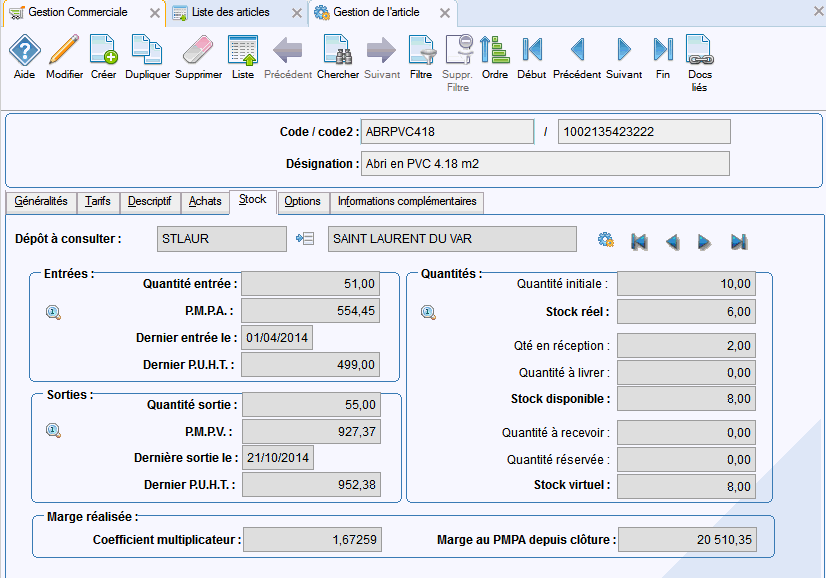Open the Tarifs tab
This screenshot has height=578, width=826.
98,201
